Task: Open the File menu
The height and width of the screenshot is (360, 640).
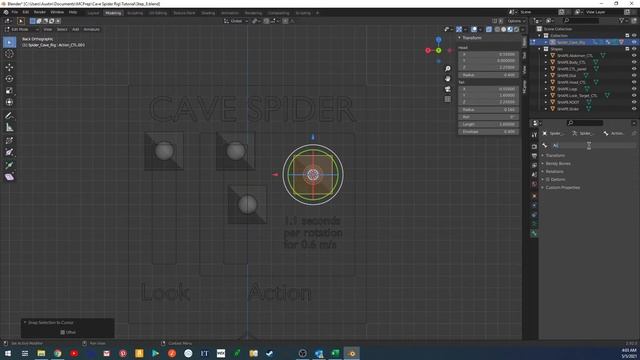Action: [15, 12]
